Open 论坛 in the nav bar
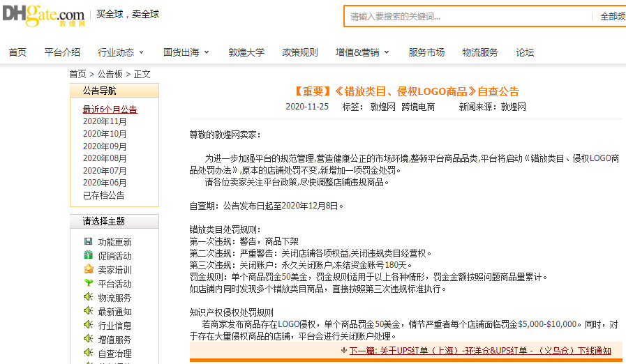Viewport: 626px width, 364px height. pos(525,52)
